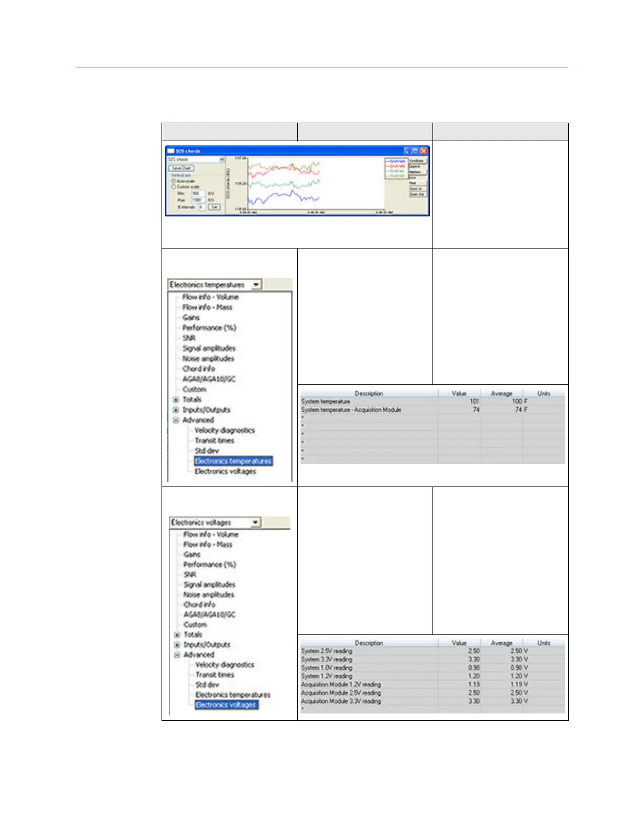644x834 pixels.
Task: Click the Zoom Out chart button
Action: coord(417,194)
